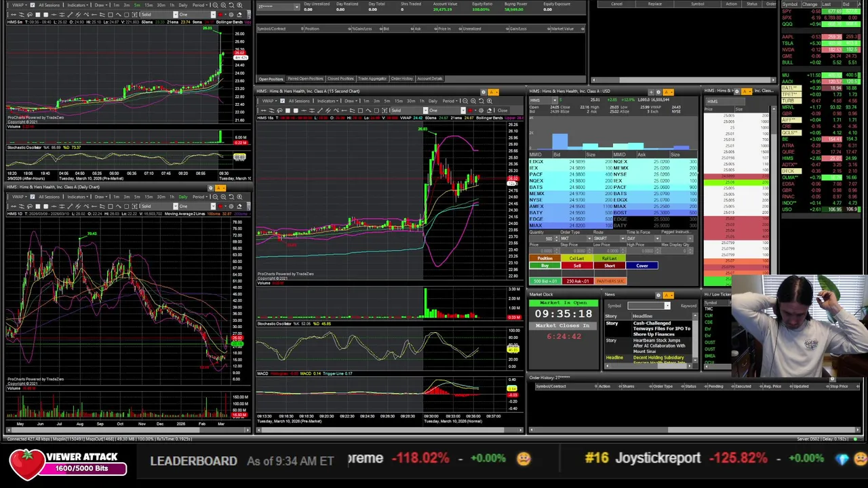The image size is (868, 488).
Task: Toggle the VWAP checkbox on daily chart
Action: coord(33,197)
